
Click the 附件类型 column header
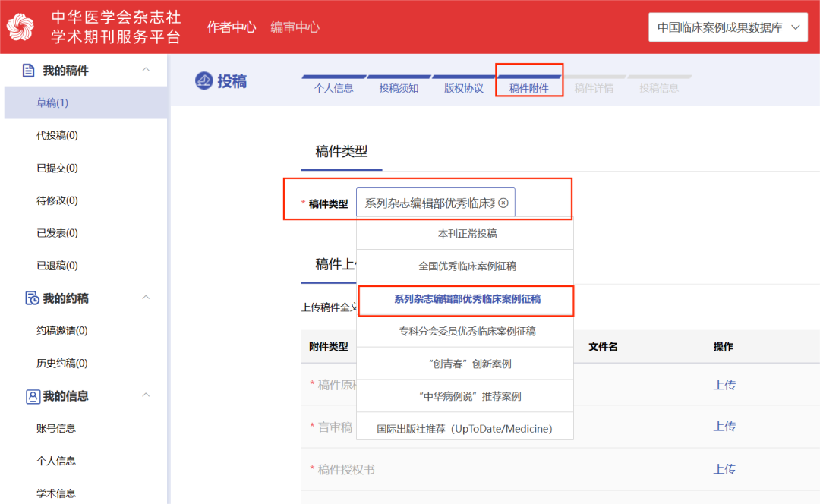(x=329, y=347)
